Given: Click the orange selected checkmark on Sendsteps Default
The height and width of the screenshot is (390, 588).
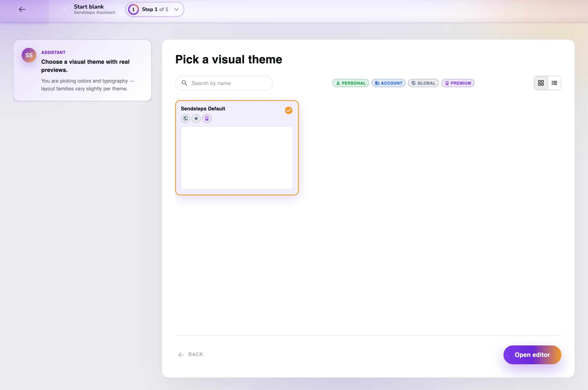Looking at the screenshot, I should (288, 110).
